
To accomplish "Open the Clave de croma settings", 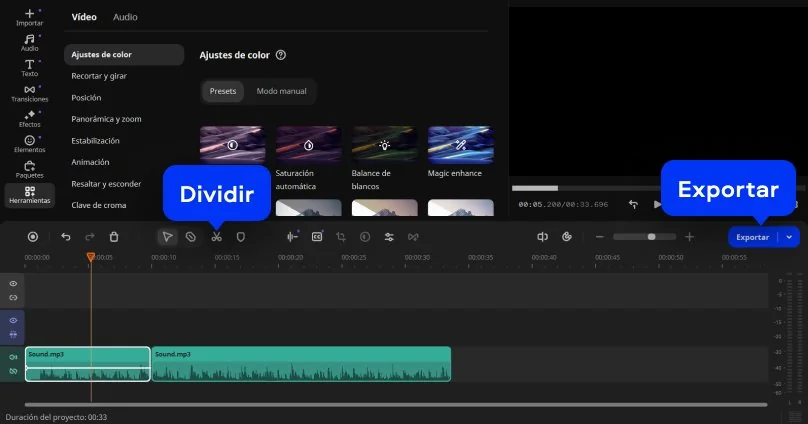I will tap(99, 205).
